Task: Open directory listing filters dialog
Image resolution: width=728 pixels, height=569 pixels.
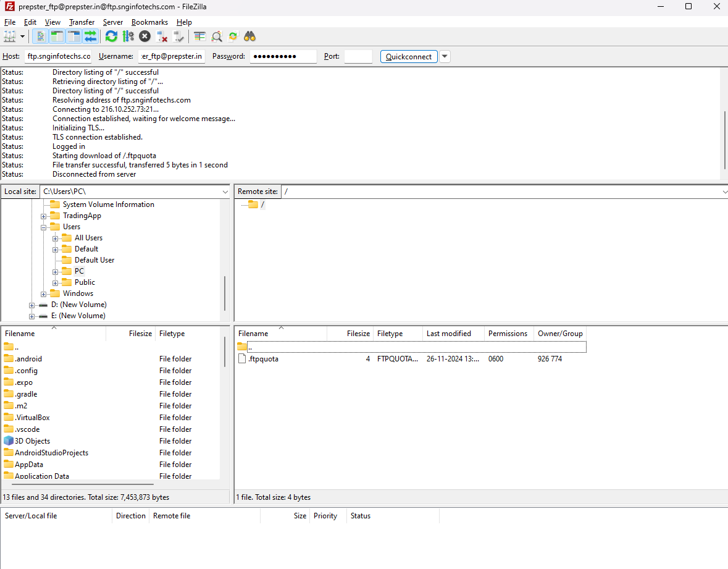Action: (199, 36)
